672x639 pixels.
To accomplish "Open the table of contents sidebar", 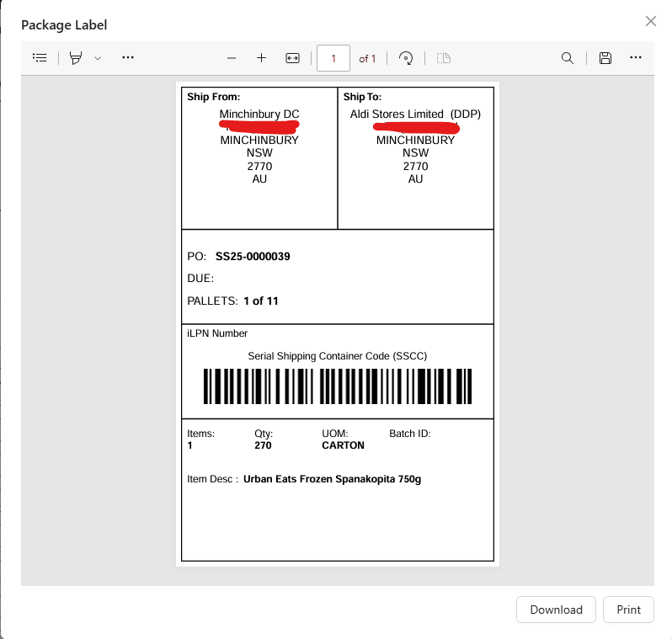I will (x=40, y=58).
